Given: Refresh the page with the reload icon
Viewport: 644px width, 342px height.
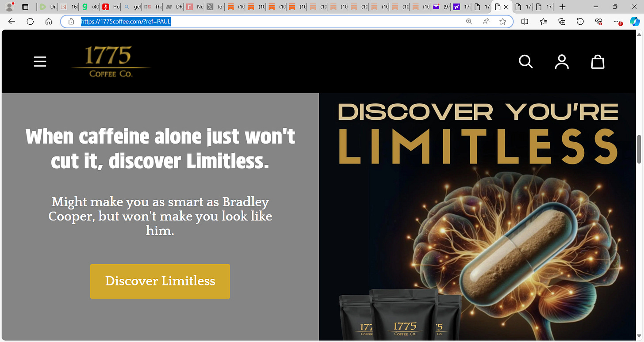Looking at the screenshot, I should (30, 21).
